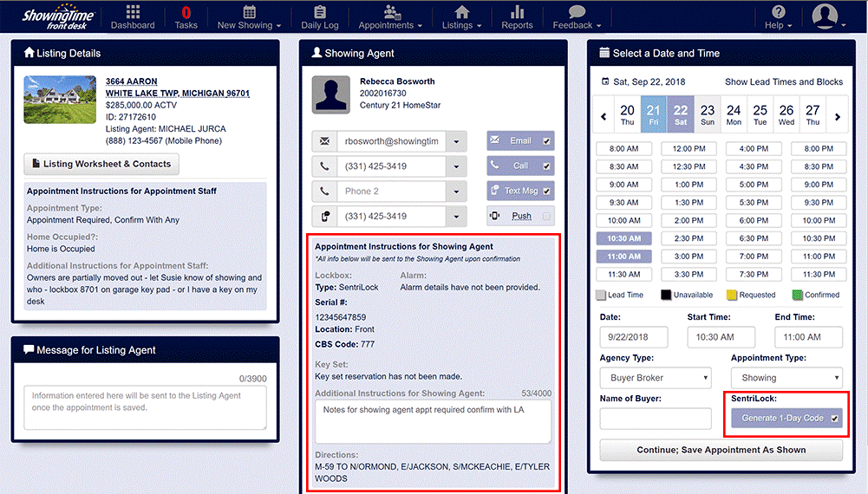Click the showing agent profile photo

click(330, 94)
